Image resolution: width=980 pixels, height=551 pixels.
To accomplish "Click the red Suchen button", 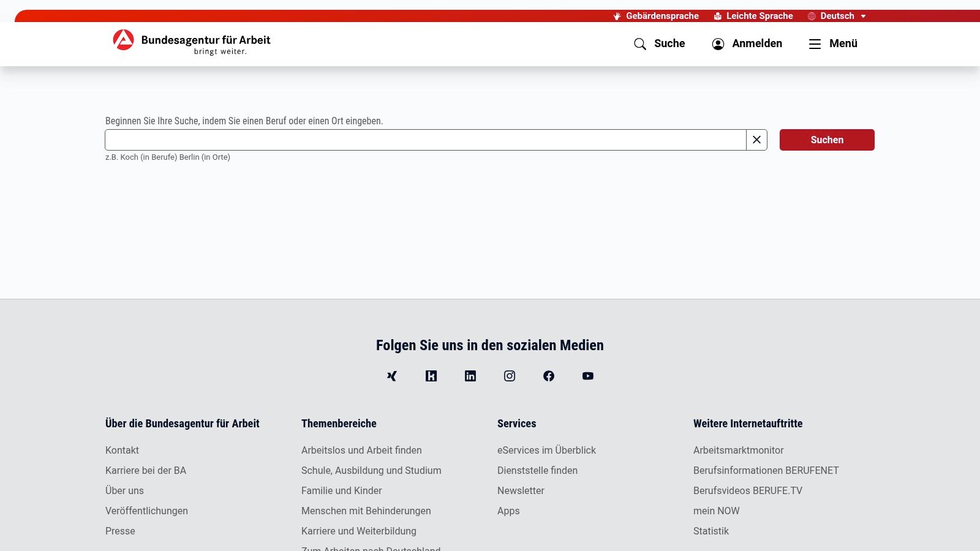I will coord(827,140).
